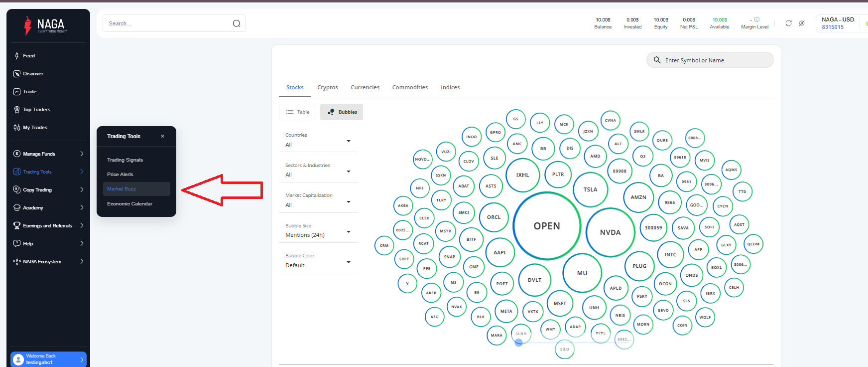Click the Margin Level info icon
The height and width of the screenshot is (367, 868).
point(757,19)
